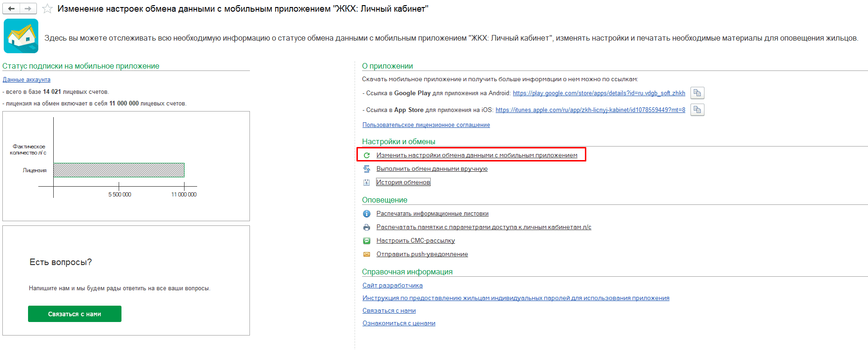This screenshot has width=868, height=350.
Task: Copy the App Store link to clipboard
Action: [697, 110]
